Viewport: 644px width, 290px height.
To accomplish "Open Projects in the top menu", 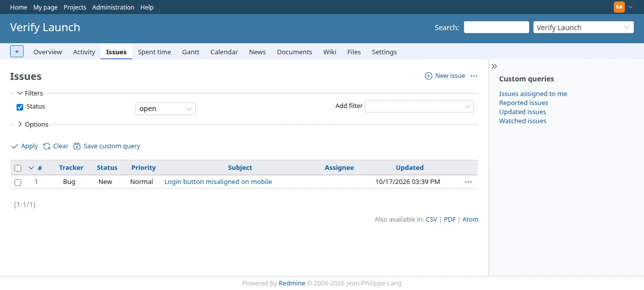I will [75, 7].
